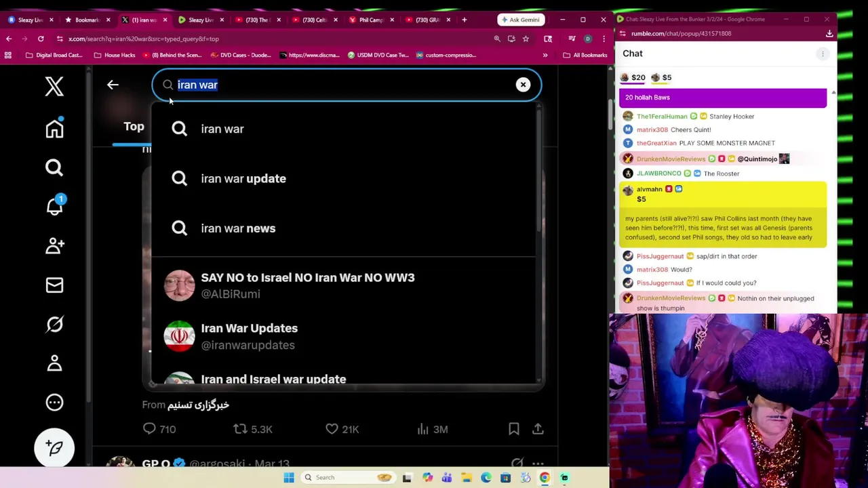This screenshot has height=488, width=868.
Task: Expand hidden bookmarks chevron
Action: 545,55
